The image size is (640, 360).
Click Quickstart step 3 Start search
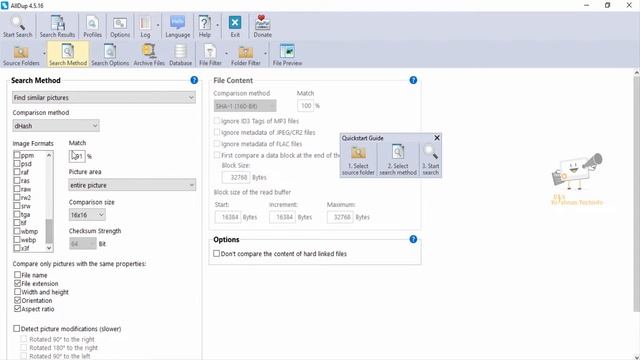[x=431, y=160]
